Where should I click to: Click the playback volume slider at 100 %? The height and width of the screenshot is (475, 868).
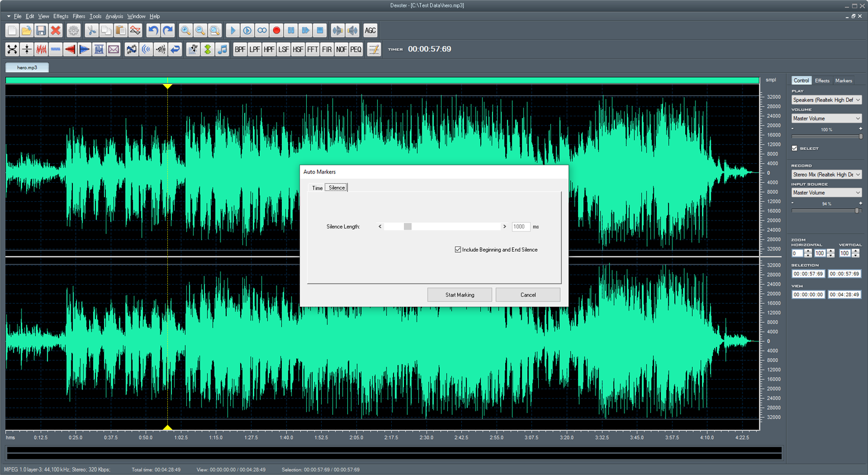pos(860,137)
